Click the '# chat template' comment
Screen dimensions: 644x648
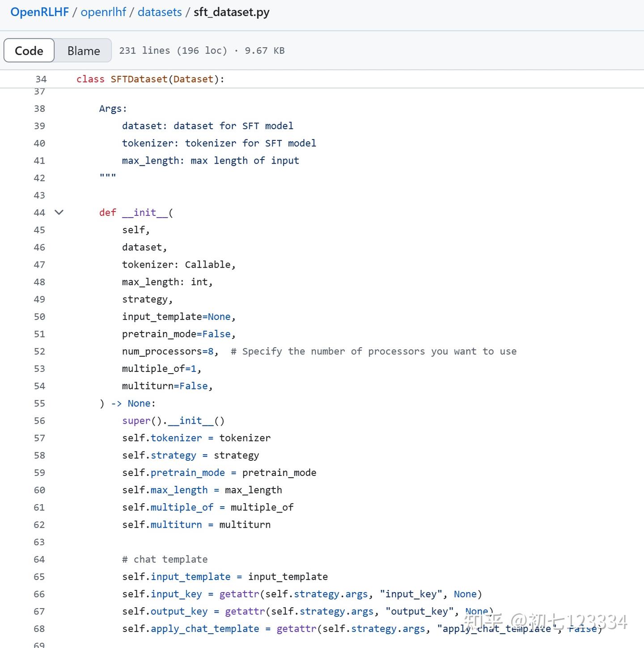[x=165, y=559]
